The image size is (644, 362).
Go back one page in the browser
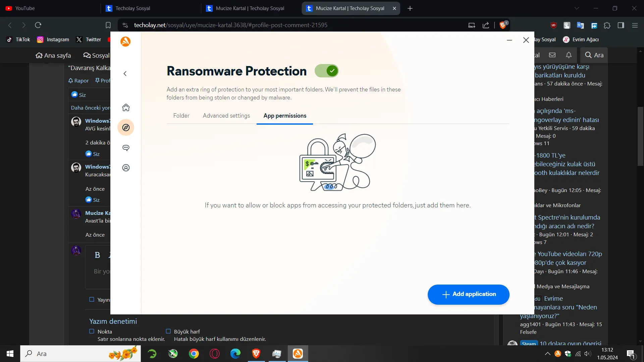[x=10, y=25]
